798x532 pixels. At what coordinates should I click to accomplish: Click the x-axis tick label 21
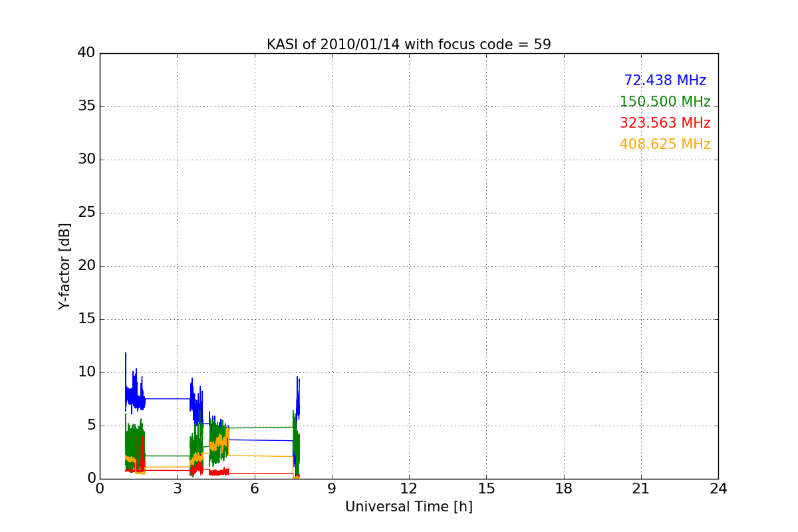tap(641, 489)
